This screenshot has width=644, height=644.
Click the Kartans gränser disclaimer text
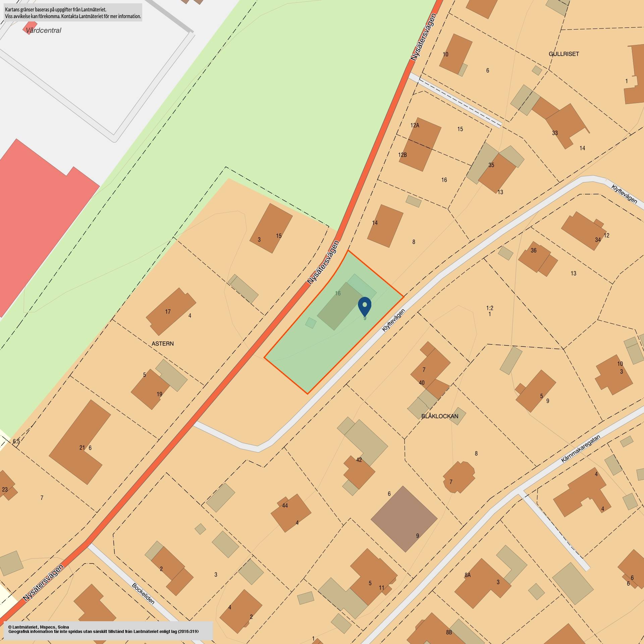73,13
